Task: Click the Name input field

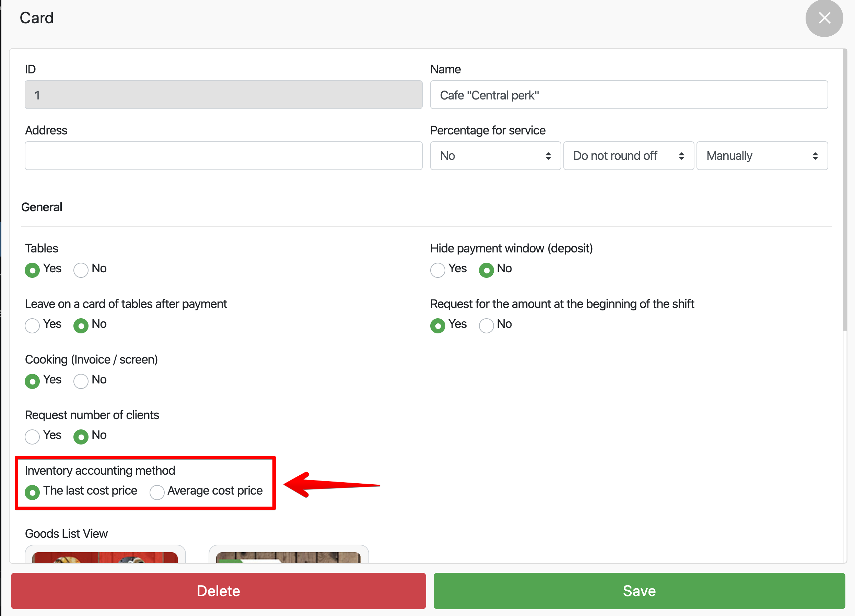Action: point(629,95)
